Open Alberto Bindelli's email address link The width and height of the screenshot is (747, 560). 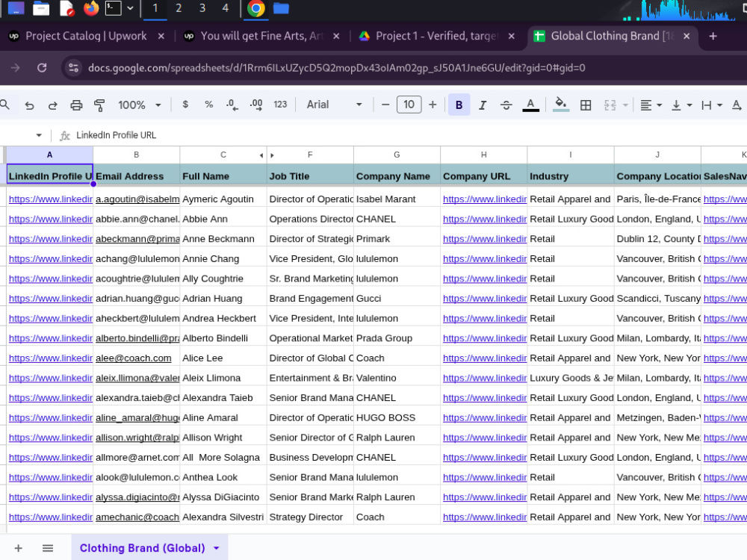click(x=137, y=338)
